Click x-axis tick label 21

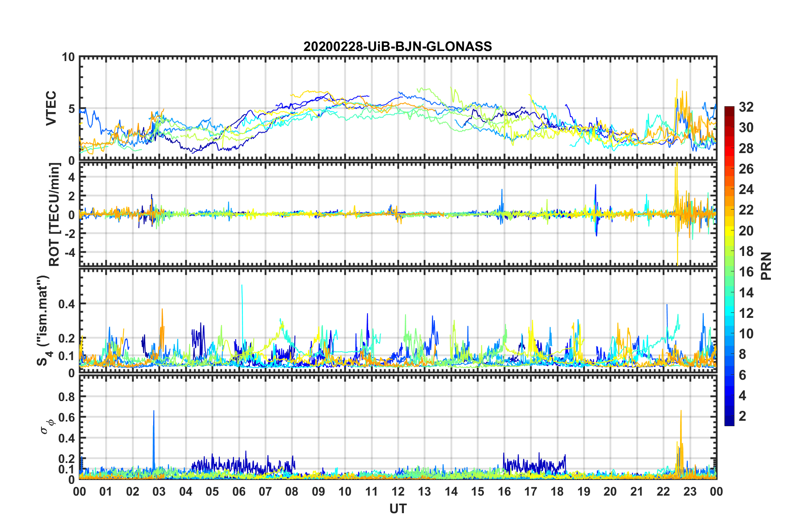pyautogui.click(x=637, y=491)
